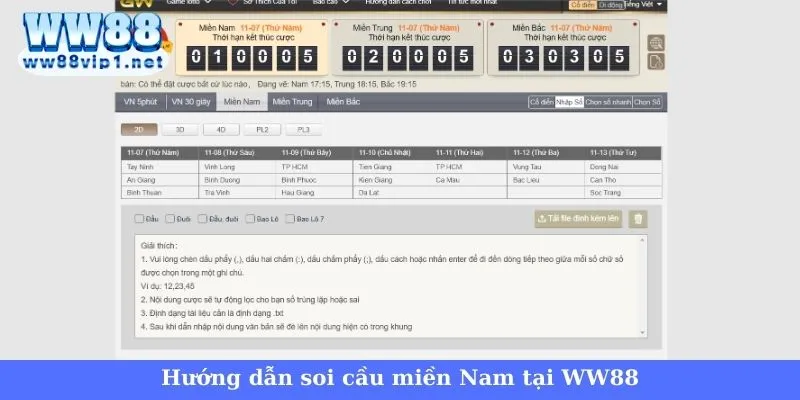Select Soc Trang in the schedule table
This screenshot has height=400, width=800.
pyautogui.click(x=605, y=193)
